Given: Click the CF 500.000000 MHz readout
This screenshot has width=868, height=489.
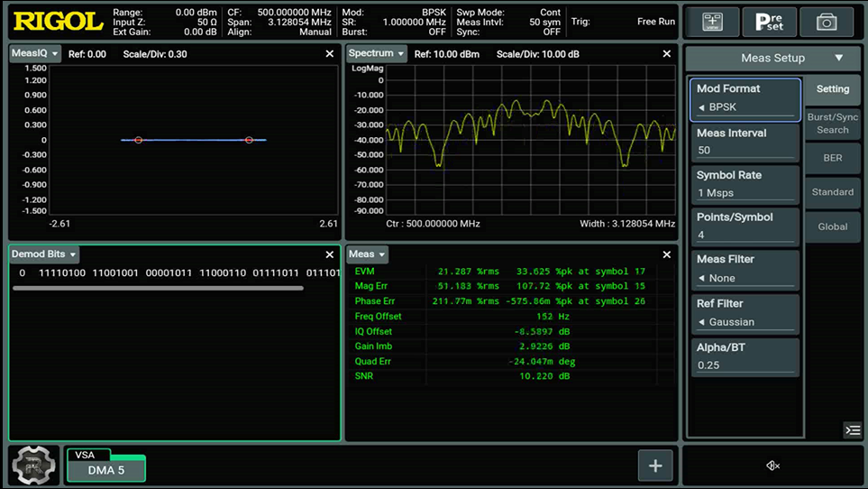Looking at the screenshot, I should [x=279, y=13].
